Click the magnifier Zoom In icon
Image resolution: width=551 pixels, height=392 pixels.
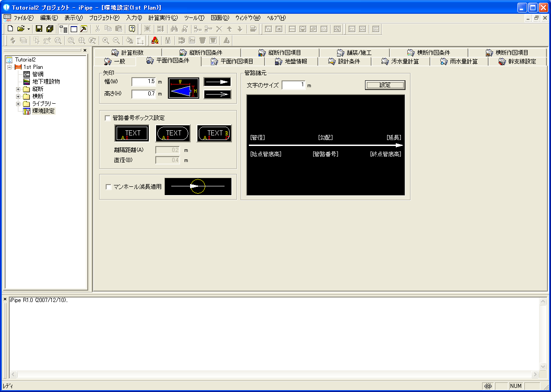106,40
